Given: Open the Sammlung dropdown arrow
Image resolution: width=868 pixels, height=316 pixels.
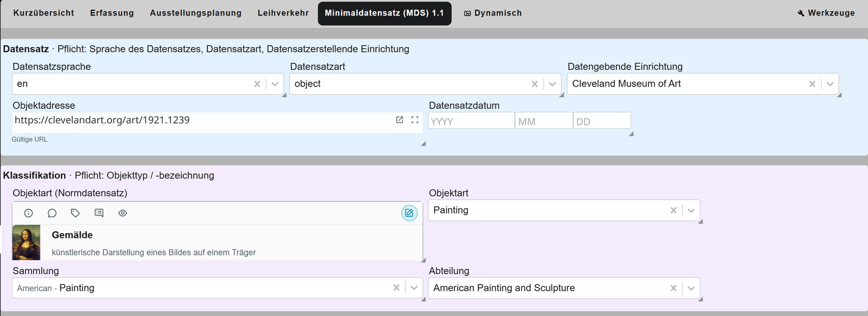Looking at the screenshot, I should pos(414,288).
